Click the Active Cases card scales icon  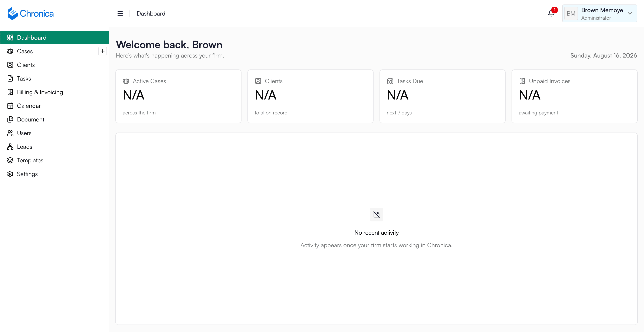[126, 81]
